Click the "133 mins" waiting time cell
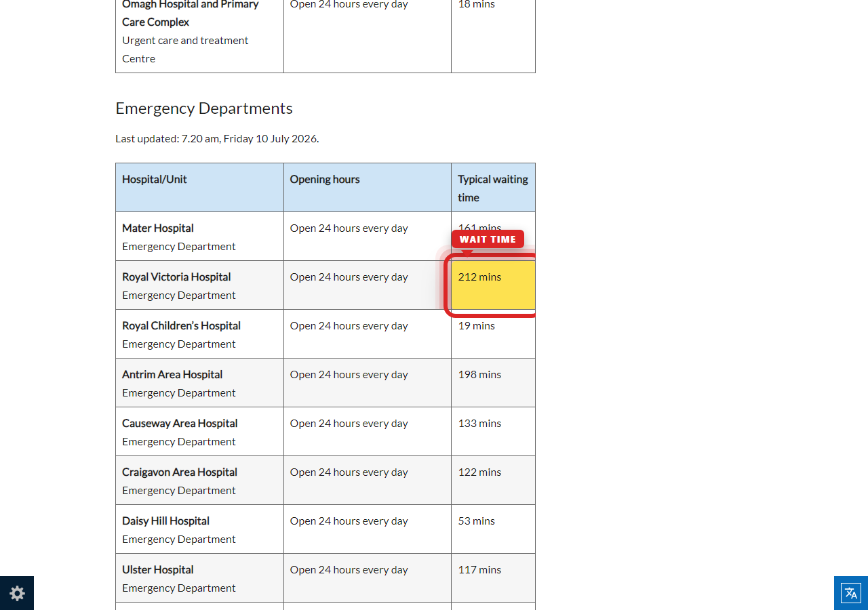 (493, 432)
